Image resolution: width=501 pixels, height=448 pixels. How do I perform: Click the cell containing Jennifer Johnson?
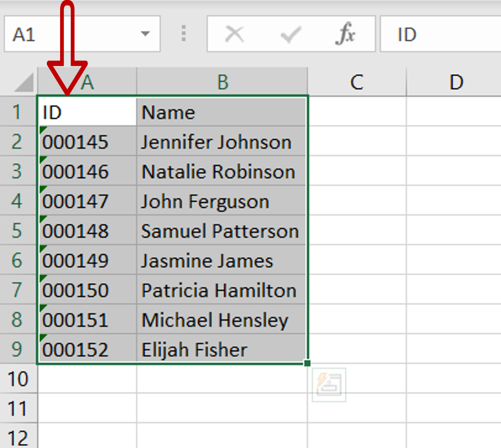pyautogui.click(x=221, y=142)
